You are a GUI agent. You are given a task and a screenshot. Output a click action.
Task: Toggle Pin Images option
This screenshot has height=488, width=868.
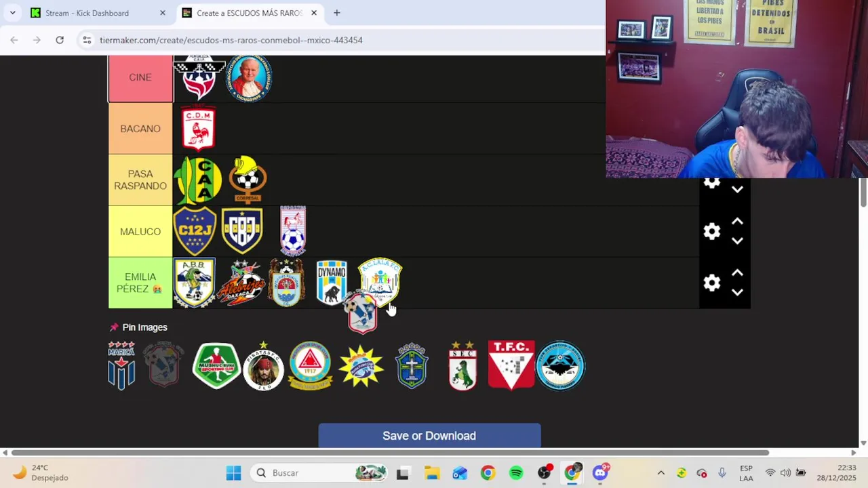138,327
